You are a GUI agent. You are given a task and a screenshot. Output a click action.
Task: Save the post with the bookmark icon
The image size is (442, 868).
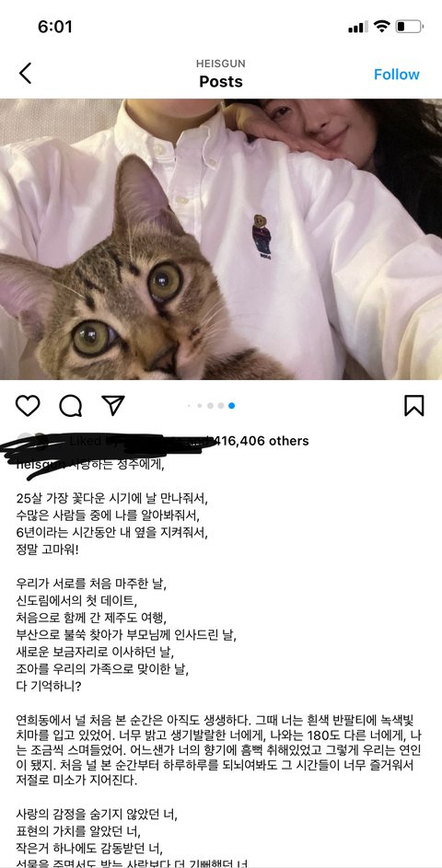[x=413, y=406]
